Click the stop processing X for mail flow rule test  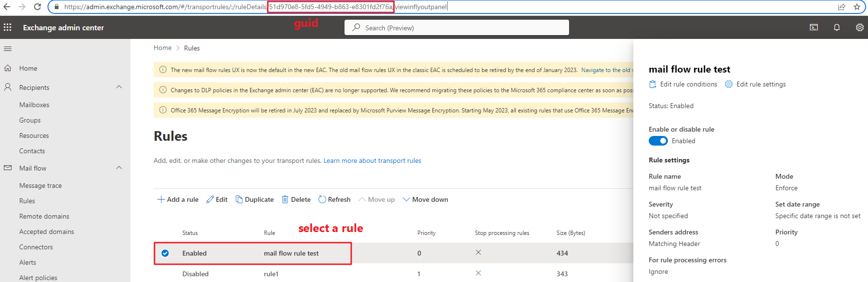(478, 252)
